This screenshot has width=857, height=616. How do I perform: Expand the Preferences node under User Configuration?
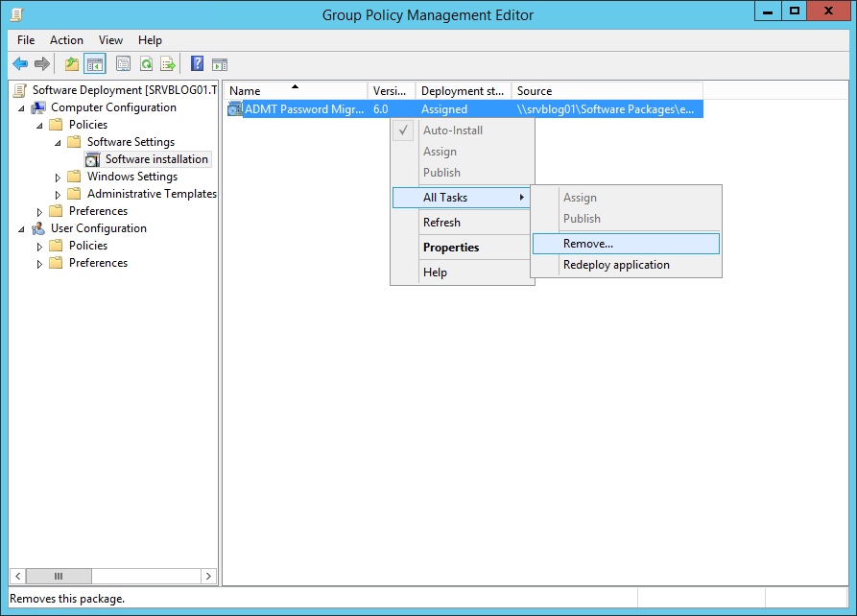(x=38, y=262)
